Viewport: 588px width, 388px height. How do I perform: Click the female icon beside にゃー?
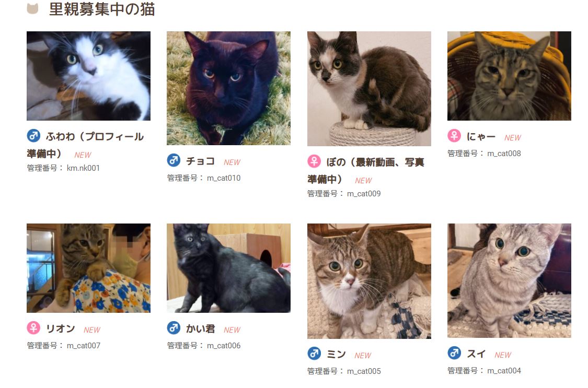coord(454,136)
